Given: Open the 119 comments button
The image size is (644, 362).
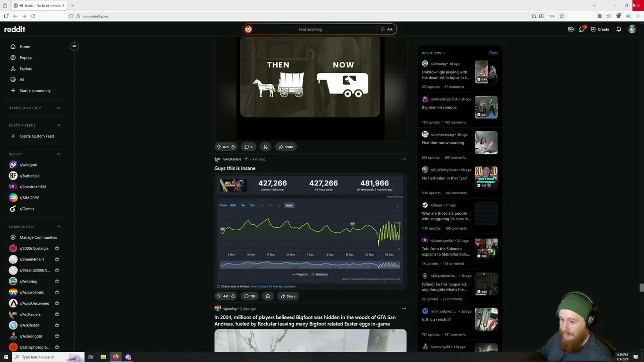Looking at the screenshot, I should (250, 296).
